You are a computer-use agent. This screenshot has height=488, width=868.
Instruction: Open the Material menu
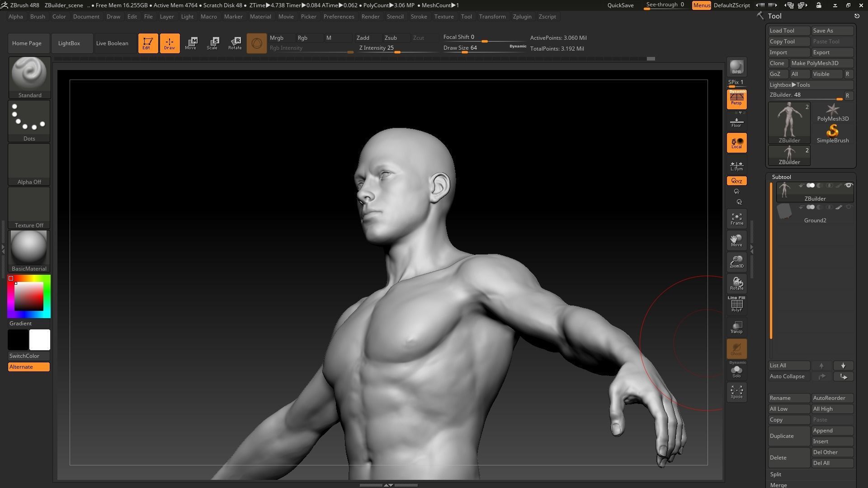[x=260, y=17]
